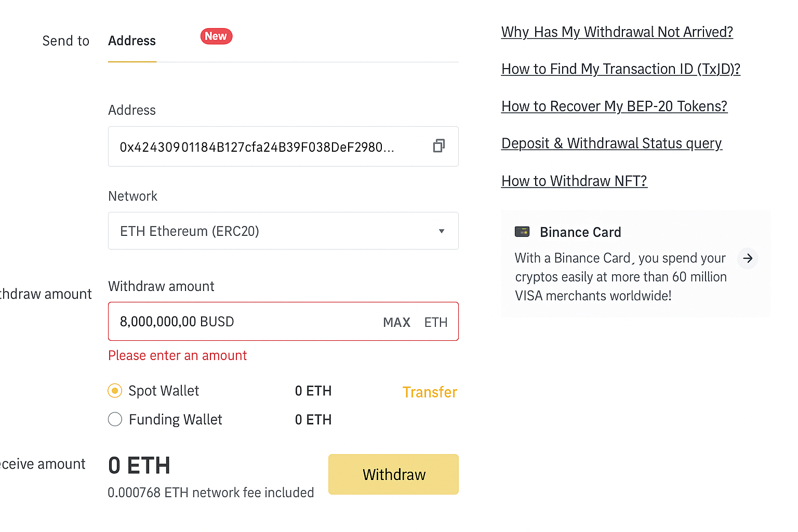This screenshot has height=532, width=798.
Task: Click the MAX amount button
Action: 396,323
